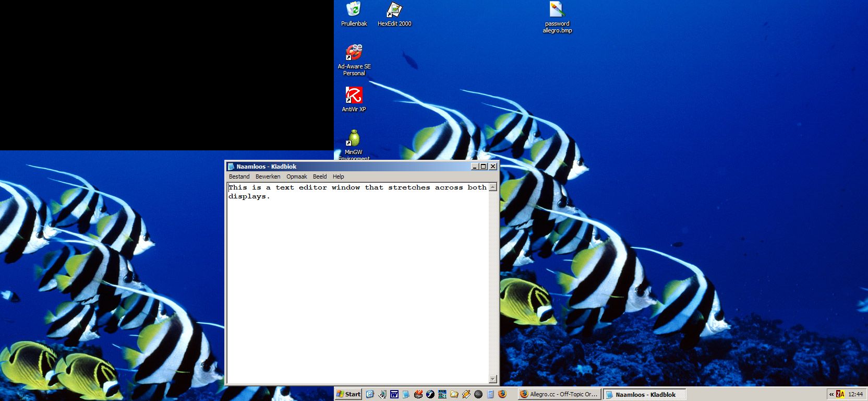The image size is (868, 401).
Task: Open the Opmaak menu
Action: (x=296, y=176)
